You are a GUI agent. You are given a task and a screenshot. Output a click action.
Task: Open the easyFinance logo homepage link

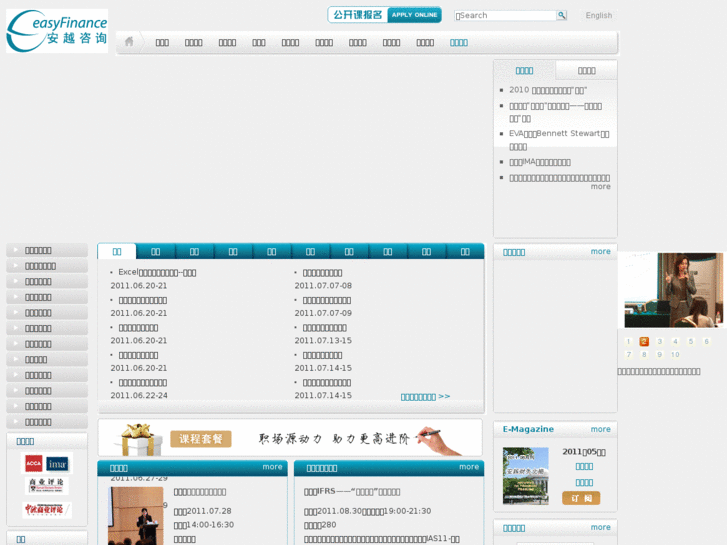click(57, 31)
